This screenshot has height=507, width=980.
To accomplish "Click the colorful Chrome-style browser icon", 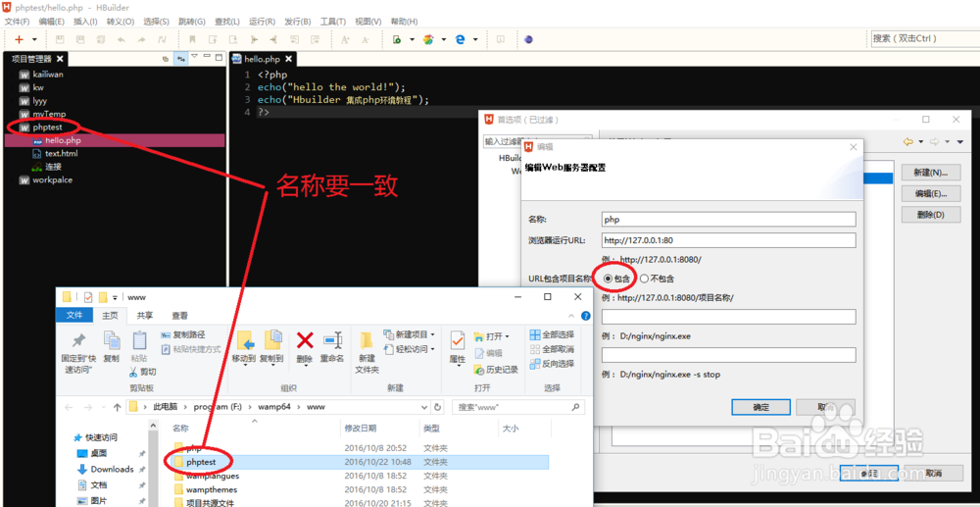I will (428, 39).
